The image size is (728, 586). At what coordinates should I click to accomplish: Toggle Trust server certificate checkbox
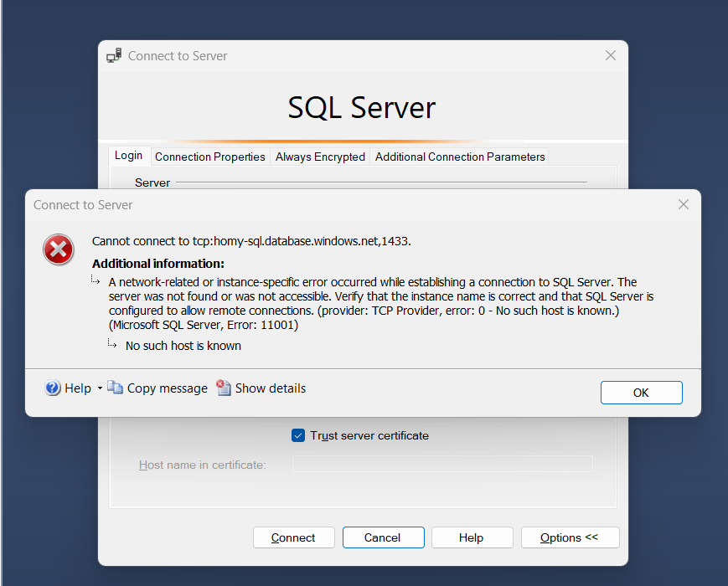(298, 435)
